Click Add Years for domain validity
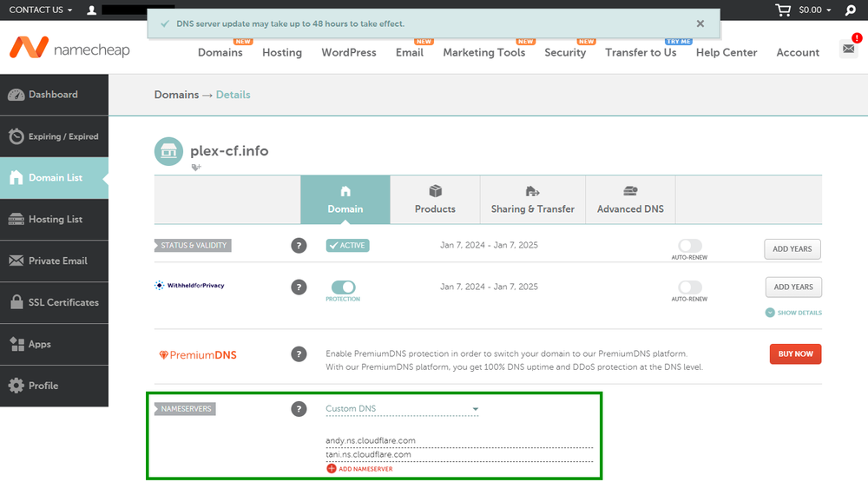 (792, 249)
